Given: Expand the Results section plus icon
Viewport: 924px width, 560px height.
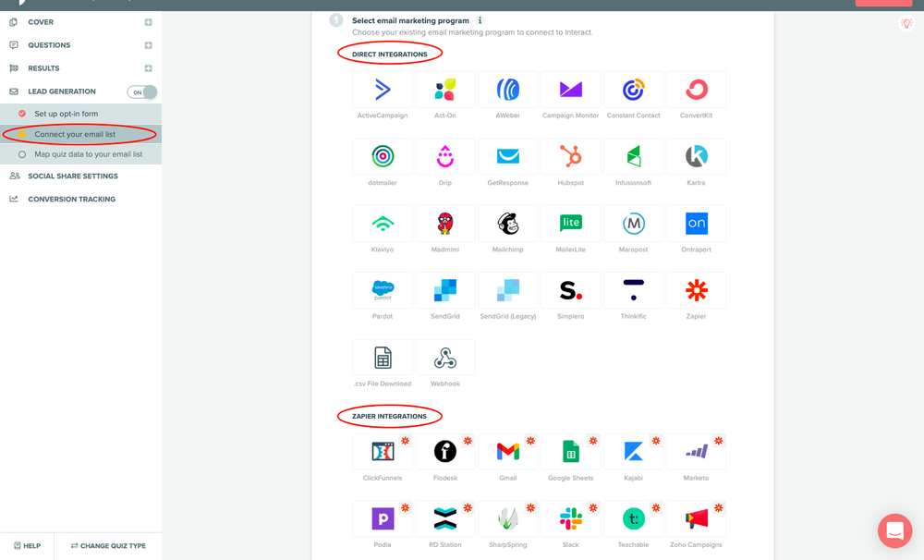Looking at the screenshot, I should pyautogui.click(x=149, y=68).
